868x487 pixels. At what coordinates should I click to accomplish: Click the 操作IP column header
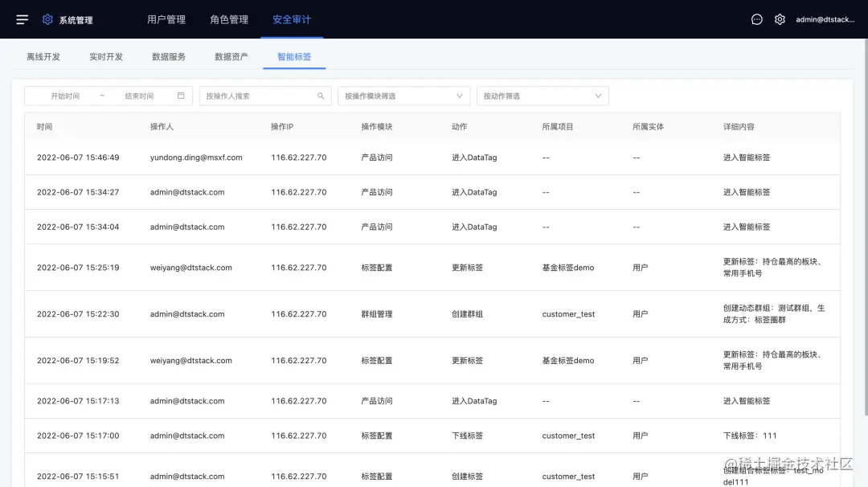click(282, 127)
